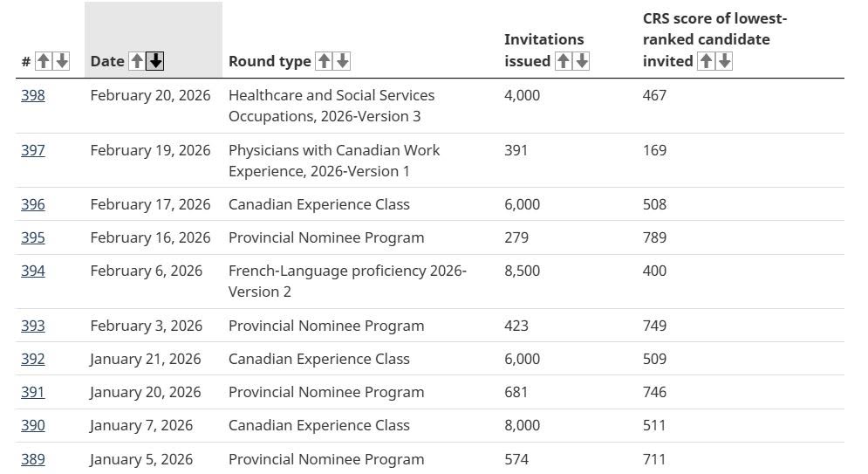Sort Invitations issued ascending
Viewport: 868px width, 474px height.
point(563,61)
